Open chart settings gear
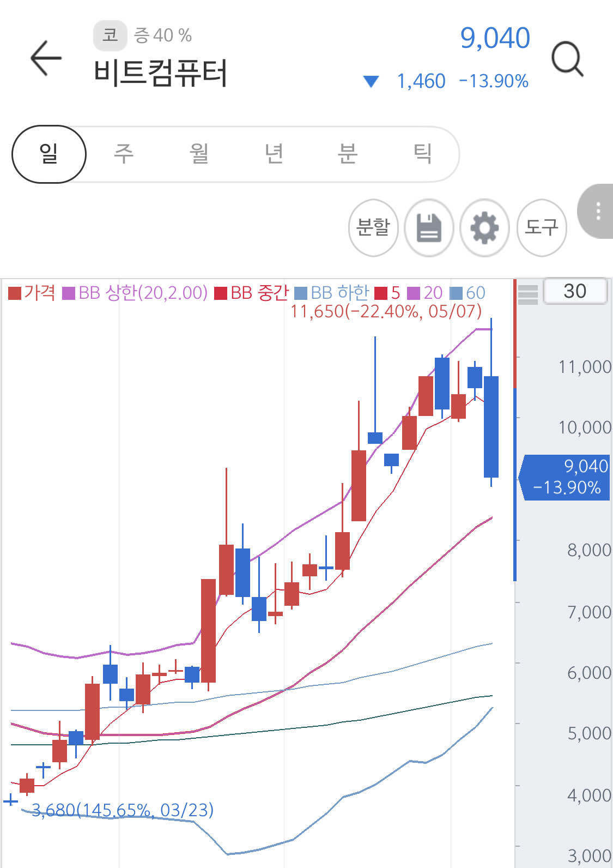 [x=484, y=227]
